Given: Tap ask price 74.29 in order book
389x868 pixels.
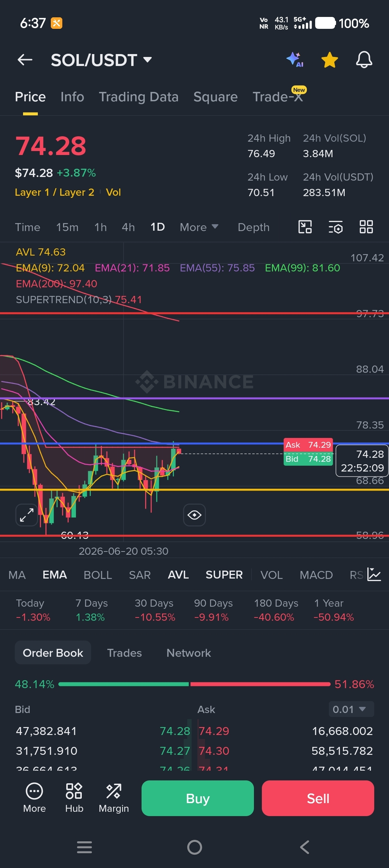Looking at the screenshot, I should pyautogui.click(x=214, y=731).
